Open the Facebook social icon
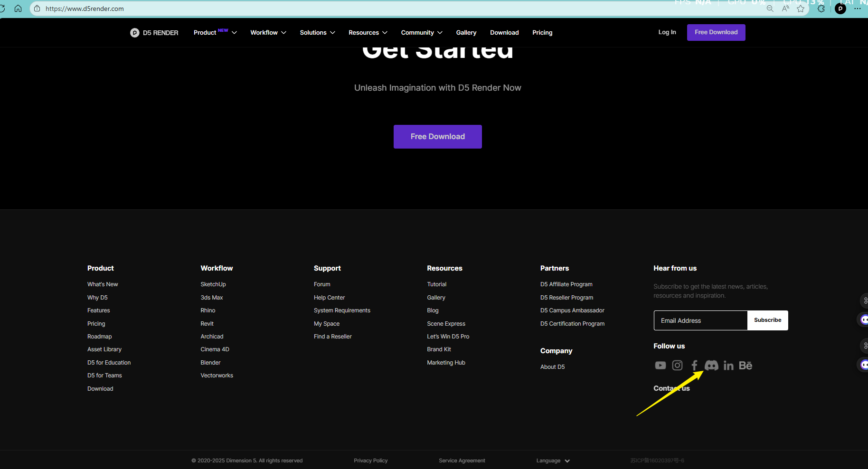 694,365
